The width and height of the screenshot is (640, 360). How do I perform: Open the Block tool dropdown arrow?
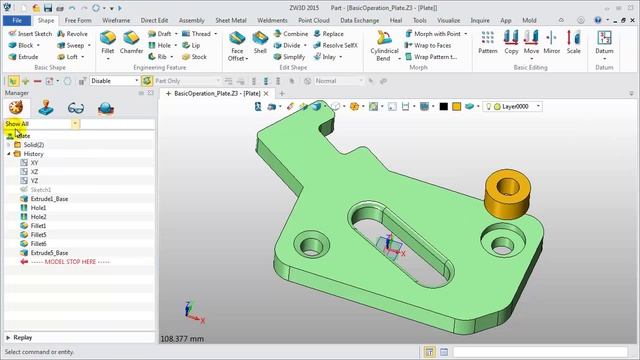38,45
